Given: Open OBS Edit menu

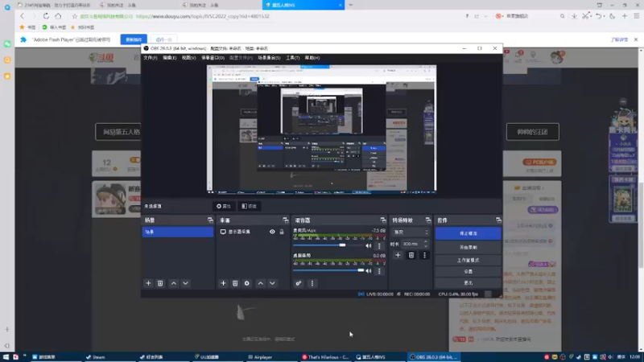Looking at the screenshot, I should [x=169, y=58].
